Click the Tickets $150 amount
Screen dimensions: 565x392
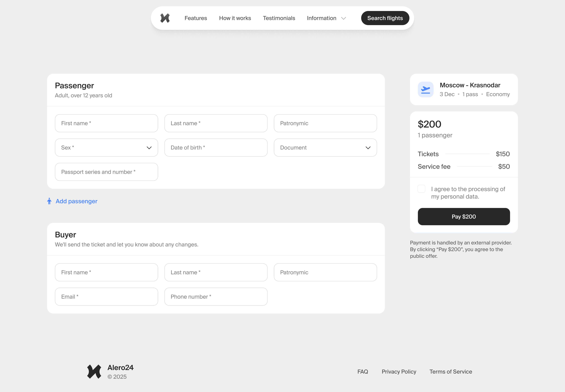tap(503, 154)
